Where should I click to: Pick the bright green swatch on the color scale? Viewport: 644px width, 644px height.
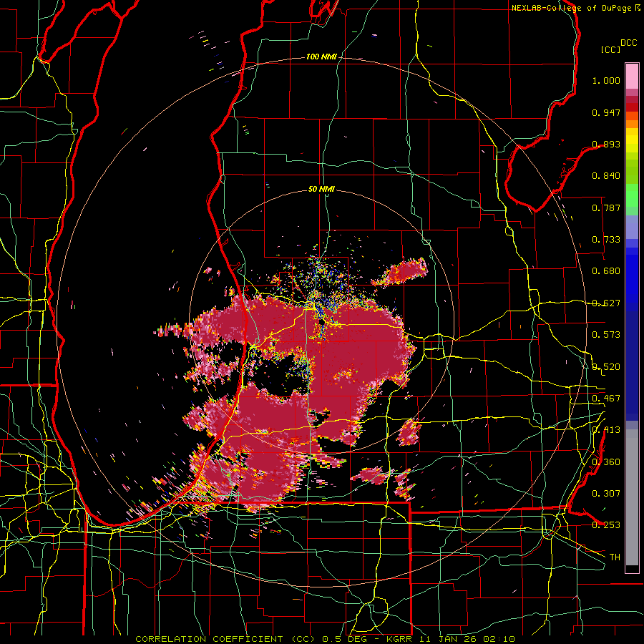click(632, 195)
